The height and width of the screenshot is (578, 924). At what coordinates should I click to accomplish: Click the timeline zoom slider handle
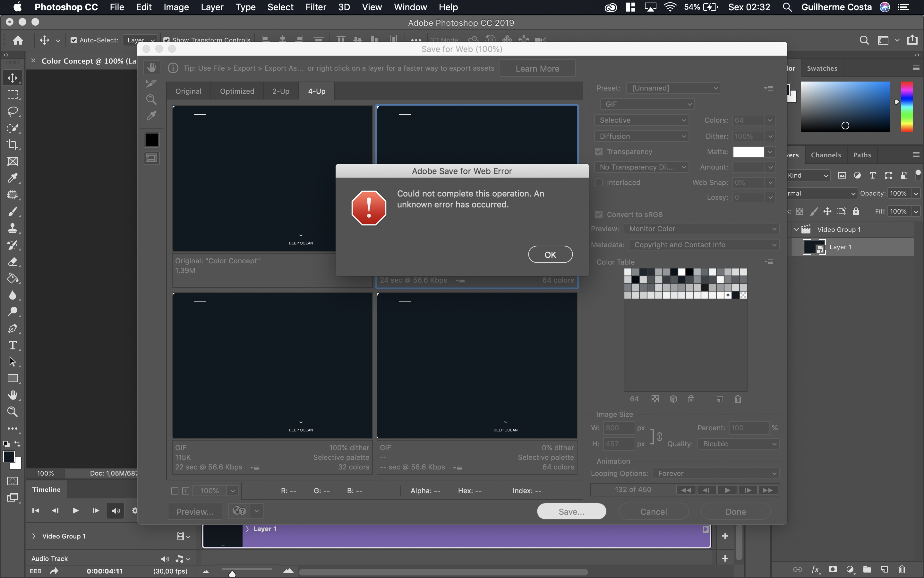click(232, 573)
